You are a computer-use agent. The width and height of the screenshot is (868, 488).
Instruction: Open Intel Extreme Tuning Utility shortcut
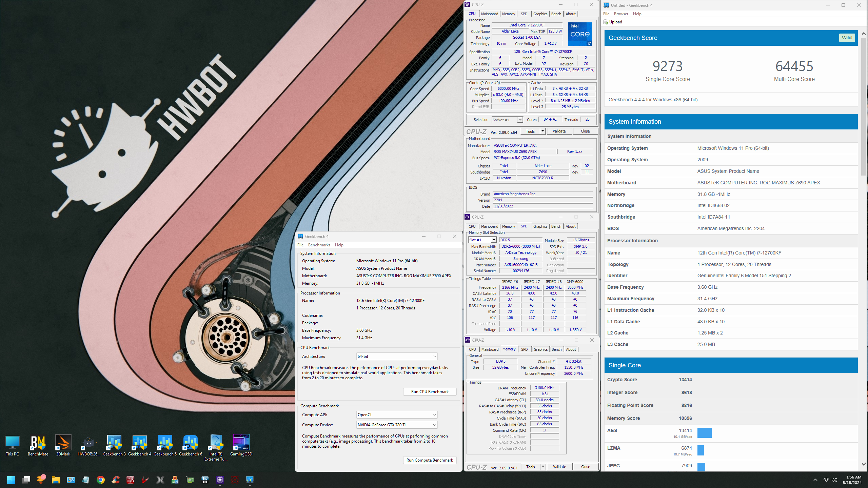tap(216, 448)
